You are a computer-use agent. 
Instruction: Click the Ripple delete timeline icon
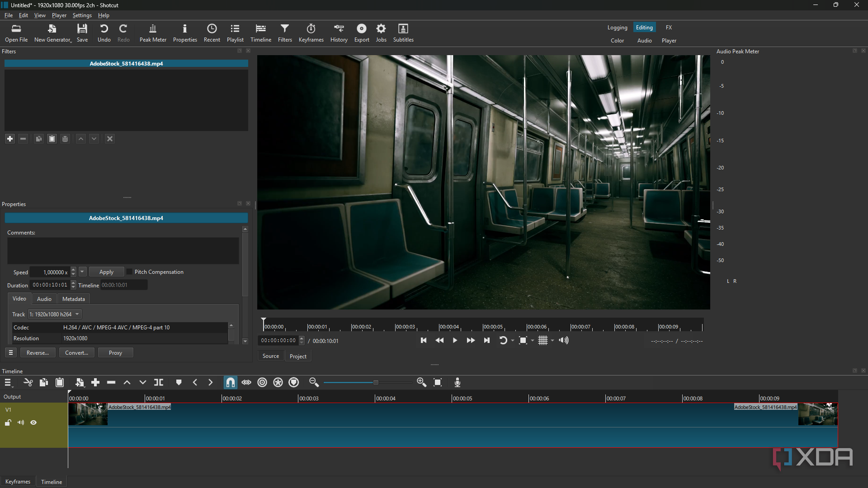coord(111,383)
